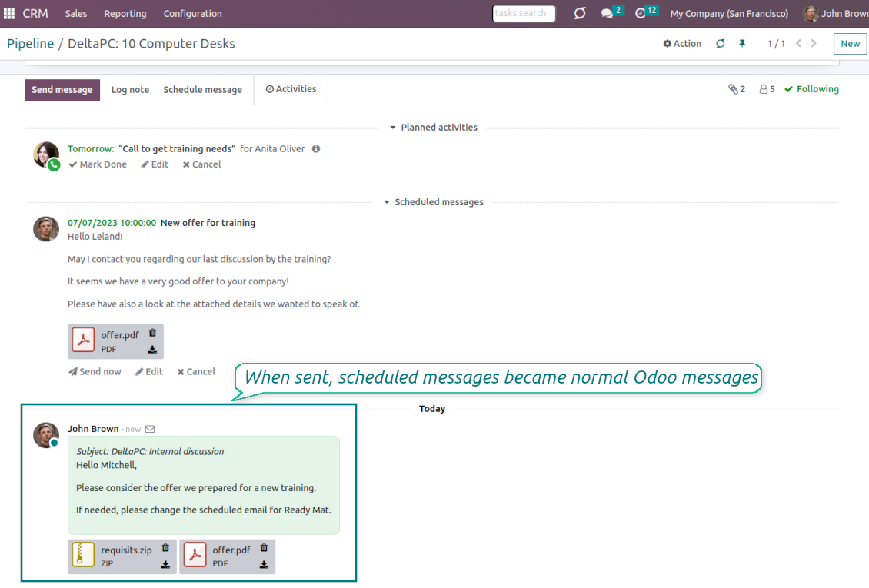This screenshot has height=588, width=869.
Task: Click John Brown user avatar in navbar
Action: (811, 13)
